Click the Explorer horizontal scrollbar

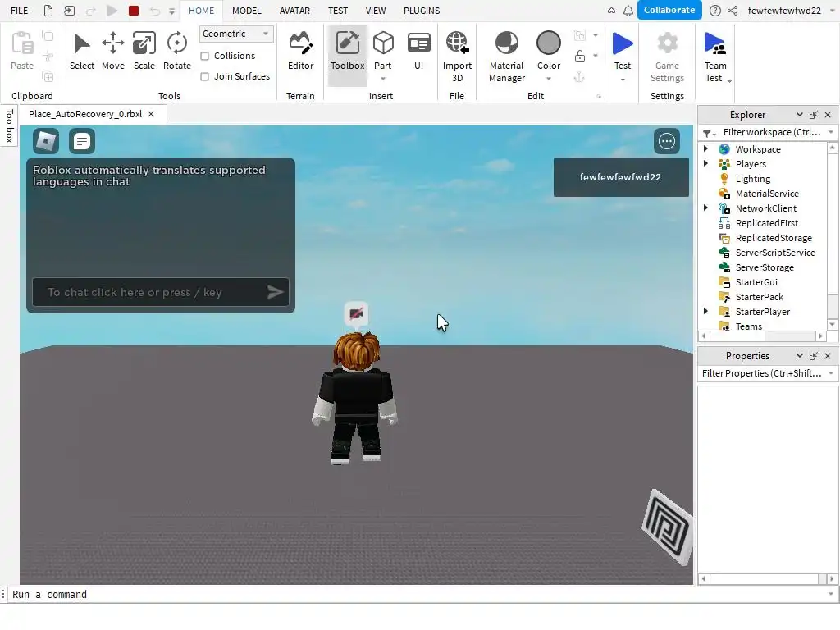[762, 336]
